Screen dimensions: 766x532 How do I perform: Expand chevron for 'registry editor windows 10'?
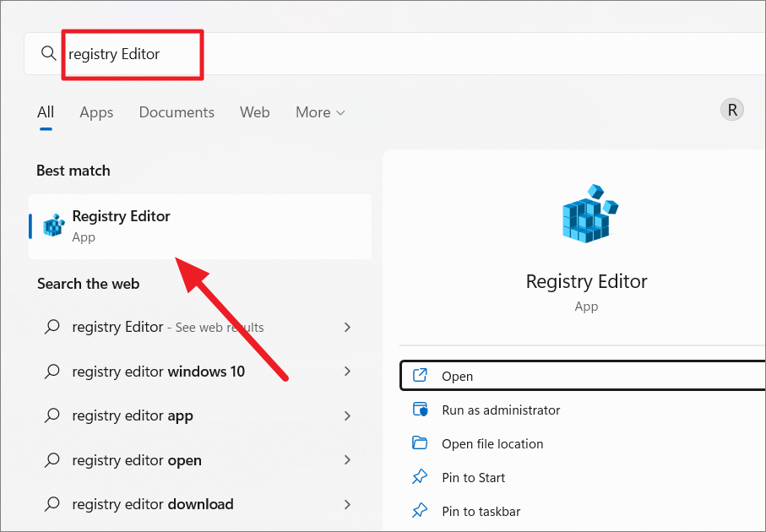(x=347, y=372)
